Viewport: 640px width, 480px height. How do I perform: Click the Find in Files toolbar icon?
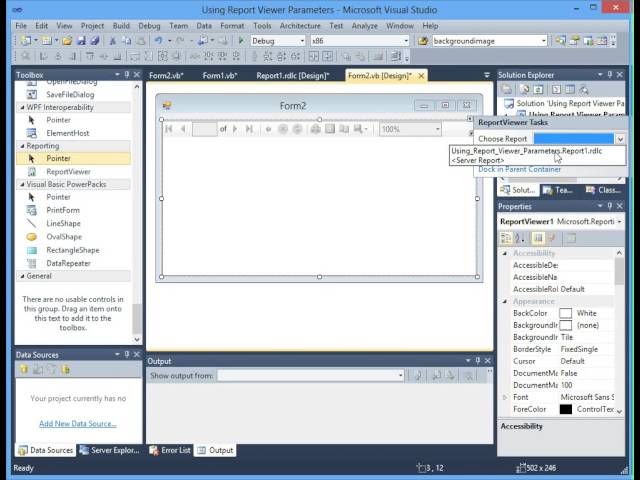coord(423,41)
